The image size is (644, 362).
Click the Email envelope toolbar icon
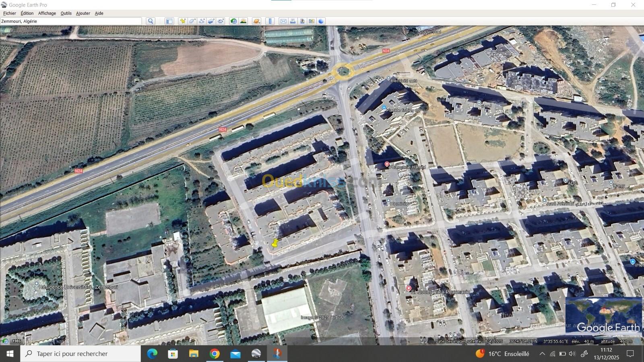(x=283, y=21)
